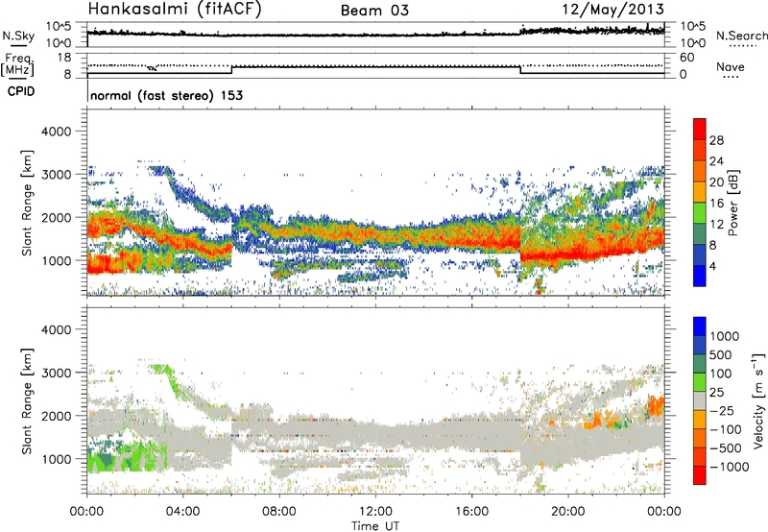Image resolution: width=768 pixels, height=532 pixels.
Task: Click the N.Search legend label
Action: [x=741, y=36]
